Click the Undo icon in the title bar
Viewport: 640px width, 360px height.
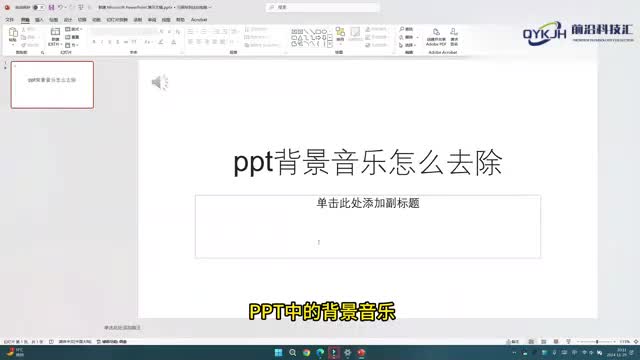click(60, 7)
